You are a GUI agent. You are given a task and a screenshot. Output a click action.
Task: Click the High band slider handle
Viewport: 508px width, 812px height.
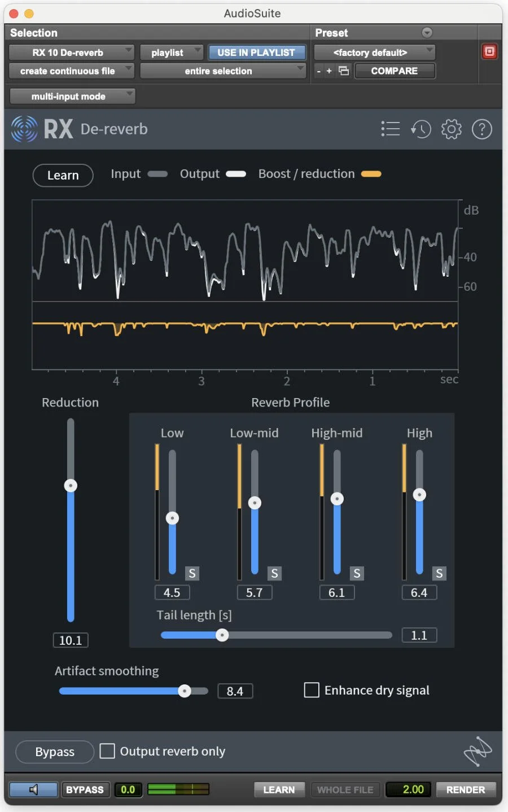pyautogui.click(x=419, y=495)
